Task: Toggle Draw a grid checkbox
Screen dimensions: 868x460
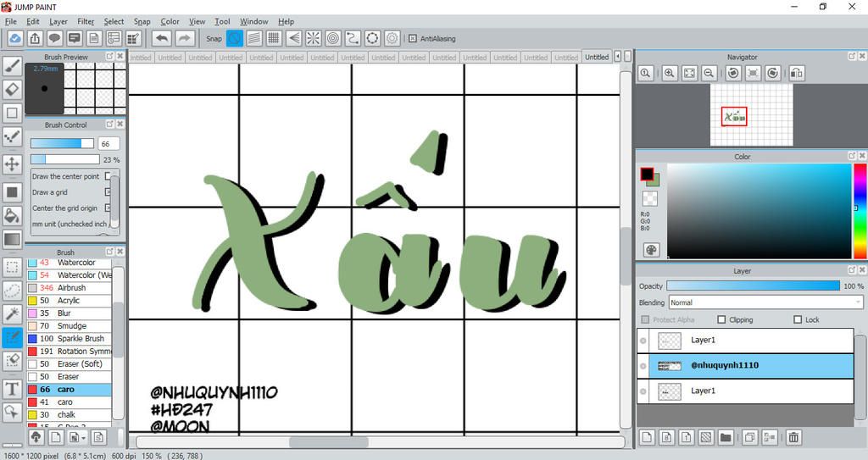Action: 108,192
